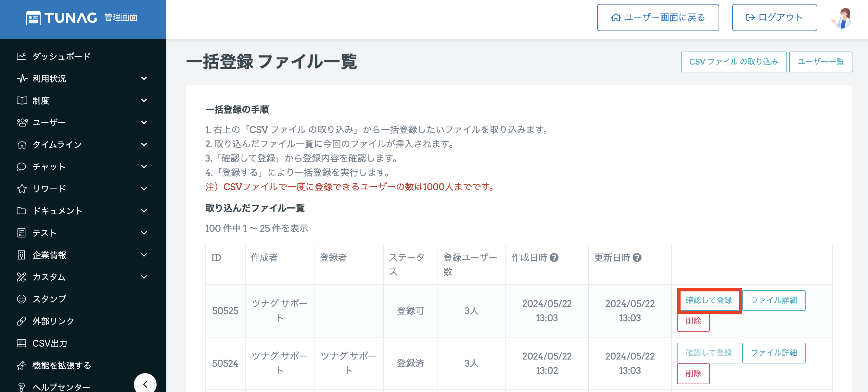Expand the ユーザー menu chevron
Image resolution: width=868 pixels, height=392 pixels.
tap(144, 122)
